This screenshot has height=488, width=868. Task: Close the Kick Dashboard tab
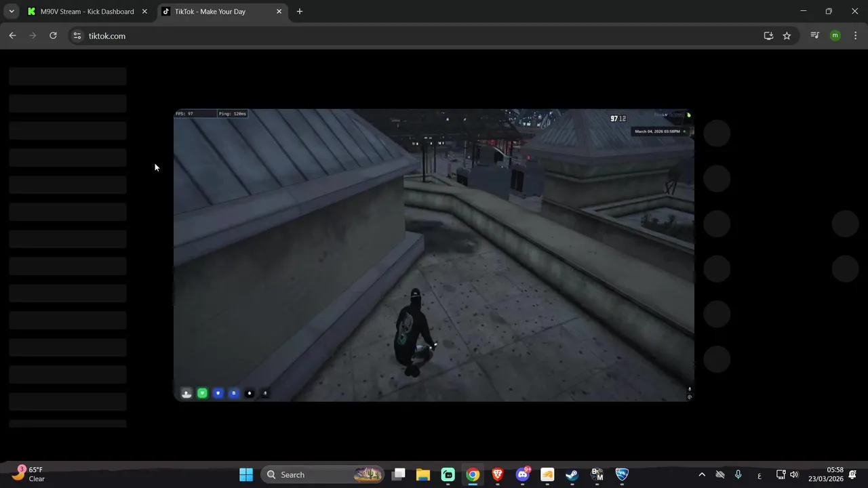[144, 12]
